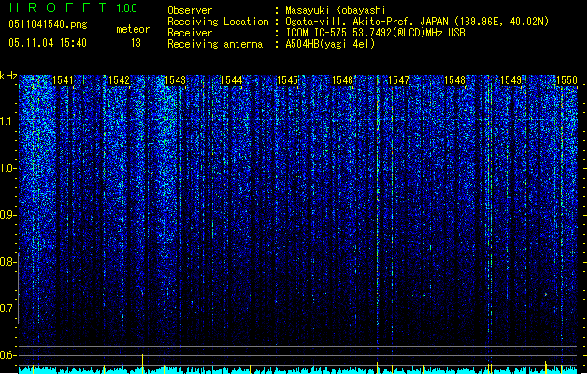Image resolution: width=588 pixels, height=374 pixels.
Task: Select the Ogata-vill. Akita-Pref. JAPAN location text
Action: click(x=417, y=22)
